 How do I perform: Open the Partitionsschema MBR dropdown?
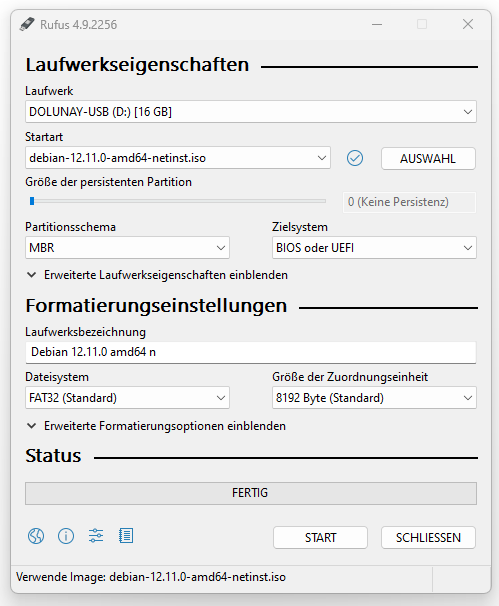[x=127, y=248]
